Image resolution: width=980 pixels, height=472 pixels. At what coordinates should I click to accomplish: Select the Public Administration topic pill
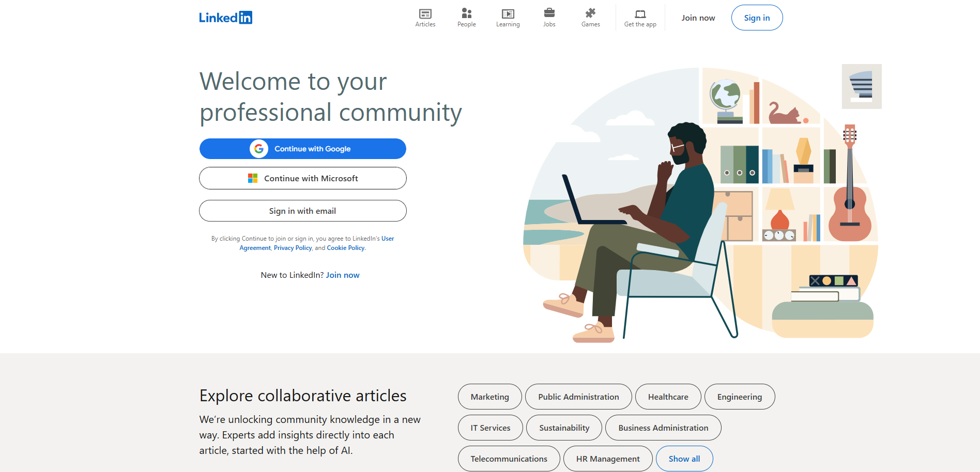click(578, 397)
